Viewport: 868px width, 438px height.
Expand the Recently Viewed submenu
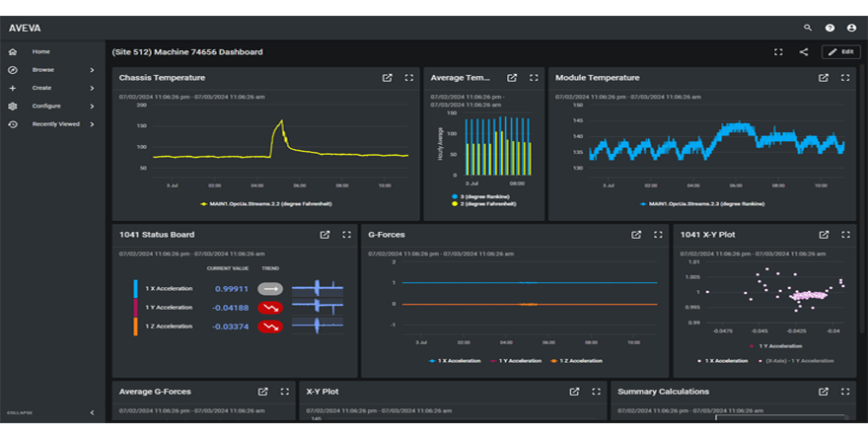[92, 124]
